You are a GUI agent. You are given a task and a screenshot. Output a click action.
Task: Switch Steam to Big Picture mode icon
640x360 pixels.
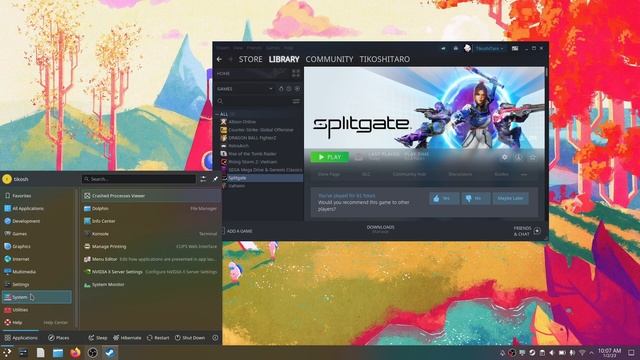point(515,48)
